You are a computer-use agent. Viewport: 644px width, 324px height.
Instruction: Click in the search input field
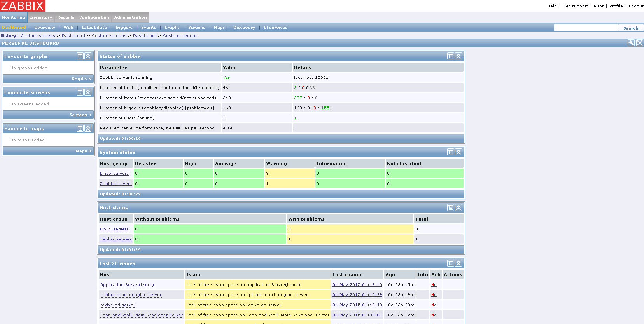[586, 28]
